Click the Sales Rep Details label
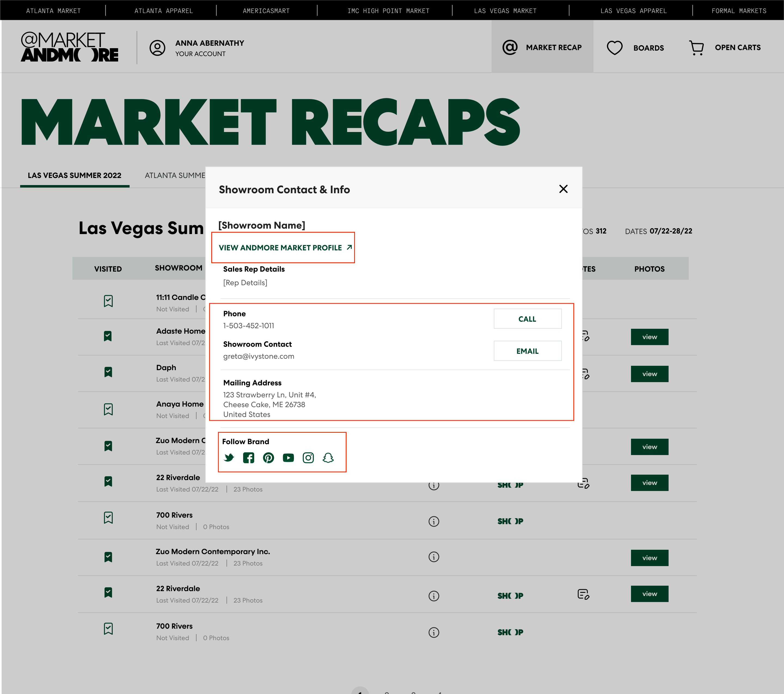Image resolution: width=784 pixels, height=694 pixels. click(x=254, y=269)
